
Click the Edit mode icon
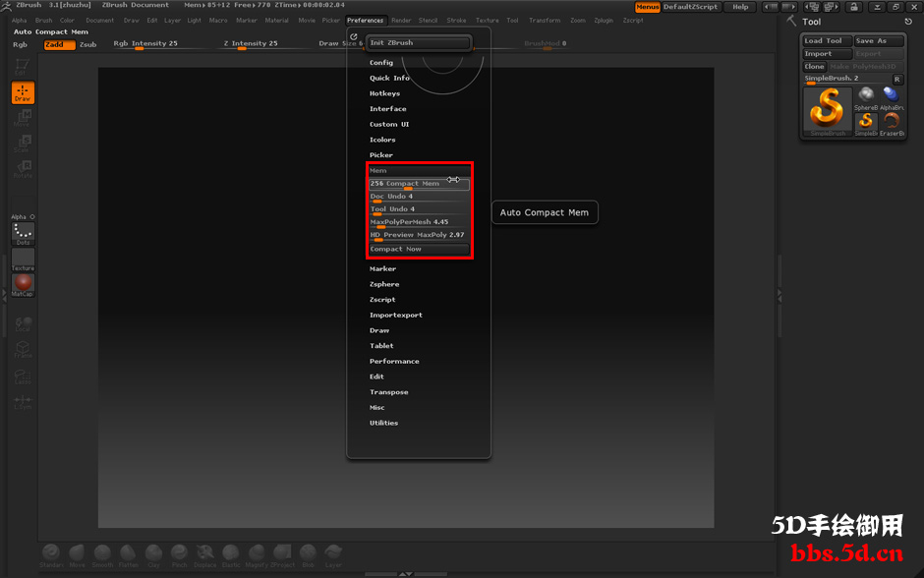[23, 67]
